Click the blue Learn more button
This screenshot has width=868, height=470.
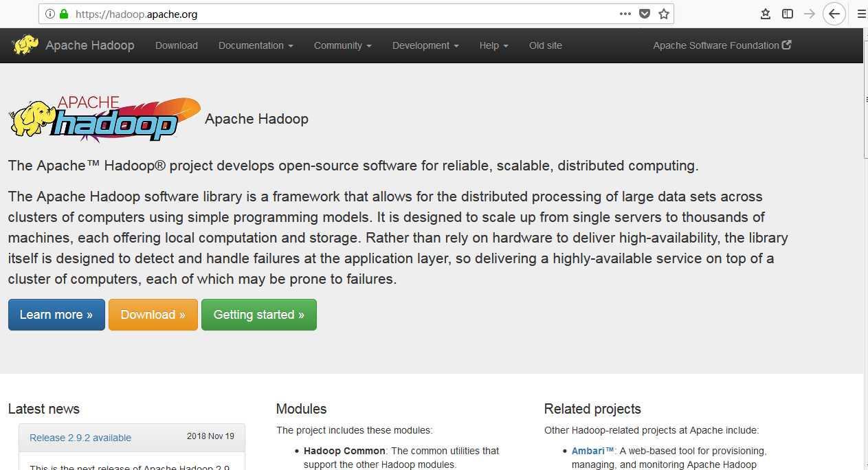pos(56,315)
